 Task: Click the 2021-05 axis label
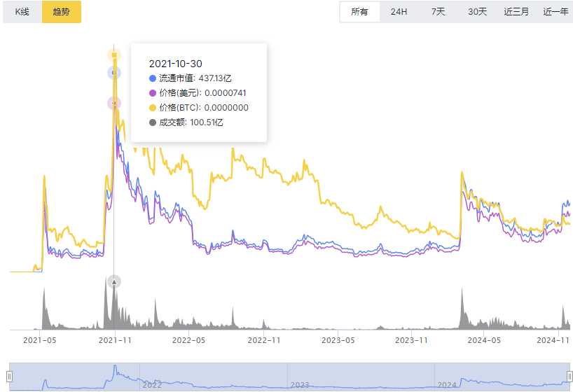[x=40, y=340]
